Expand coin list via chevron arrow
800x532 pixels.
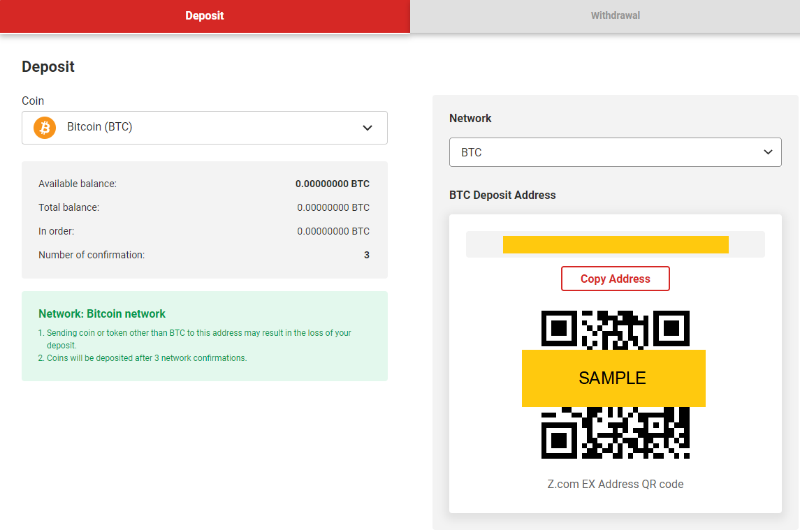point(368,128)
